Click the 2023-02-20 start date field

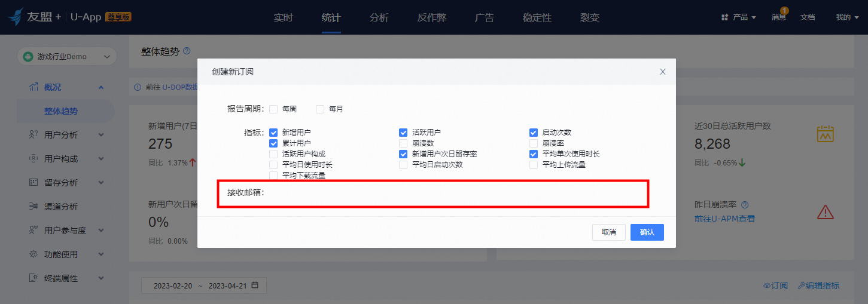(173, 285)
